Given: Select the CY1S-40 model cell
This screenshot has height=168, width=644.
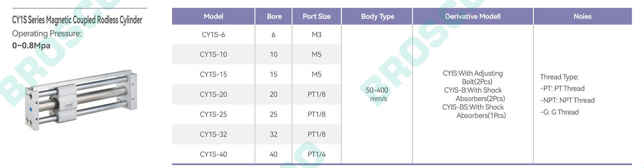Looking at the screenshot, I should pyautogui.click(x=213, y=154).
